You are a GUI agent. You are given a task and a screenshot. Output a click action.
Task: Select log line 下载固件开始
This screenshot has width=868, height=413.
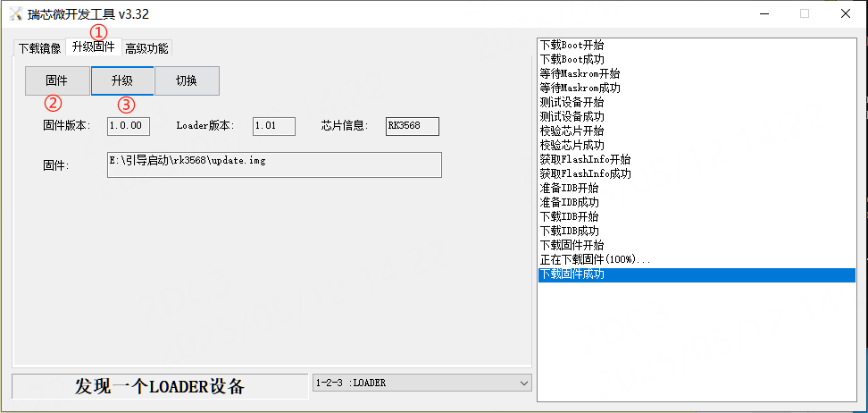point(697,246)
